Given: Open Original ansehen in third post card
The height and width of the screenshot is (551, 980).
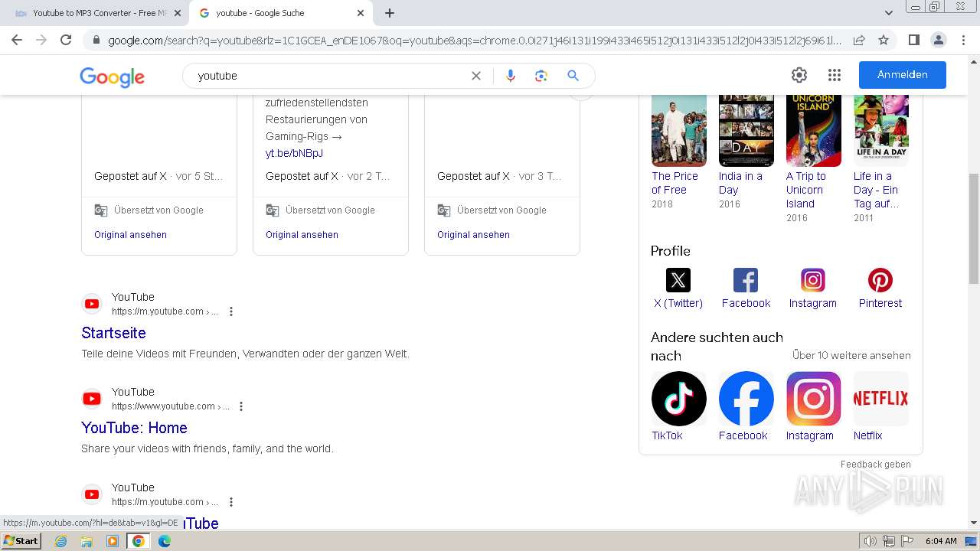Looking at the screenshot, I should (473, 235).
